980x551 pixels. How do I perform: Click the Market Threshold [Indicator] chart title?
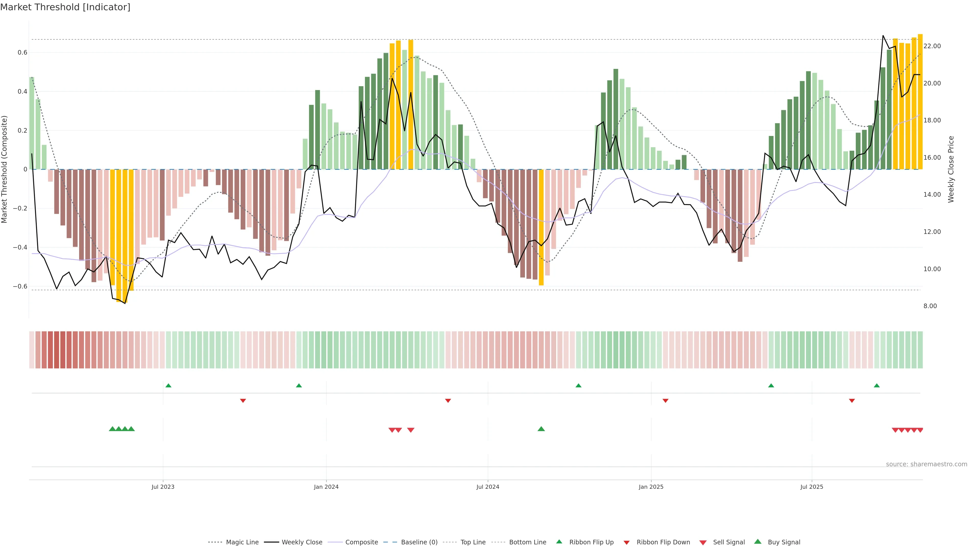65,7
